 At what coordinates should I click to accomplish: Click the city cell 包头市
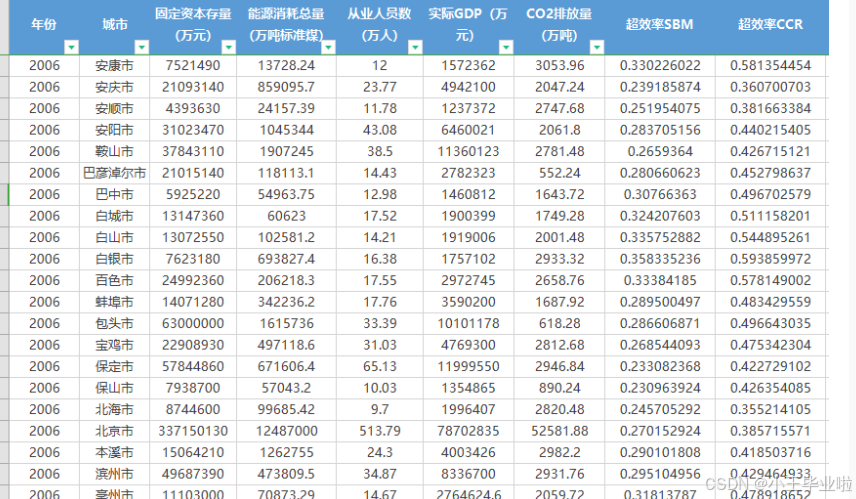tap(115, 324)
